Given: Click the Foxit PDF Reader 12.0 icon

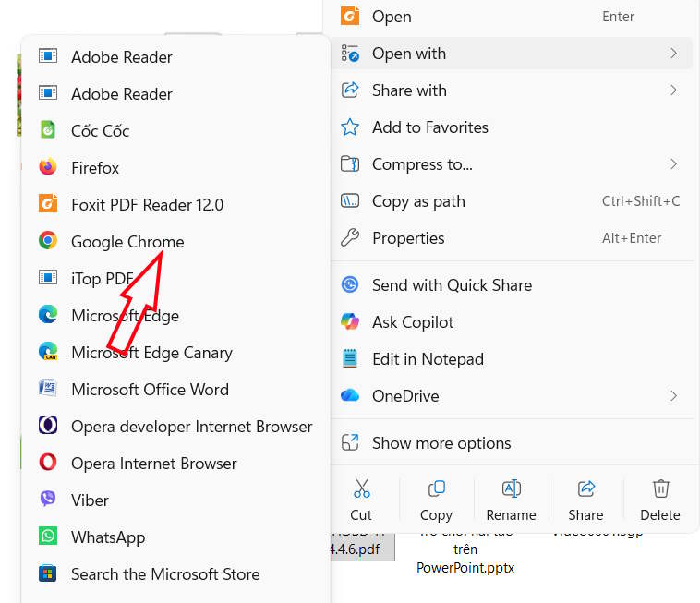Looking at the screenshot, I should [48, 203].
